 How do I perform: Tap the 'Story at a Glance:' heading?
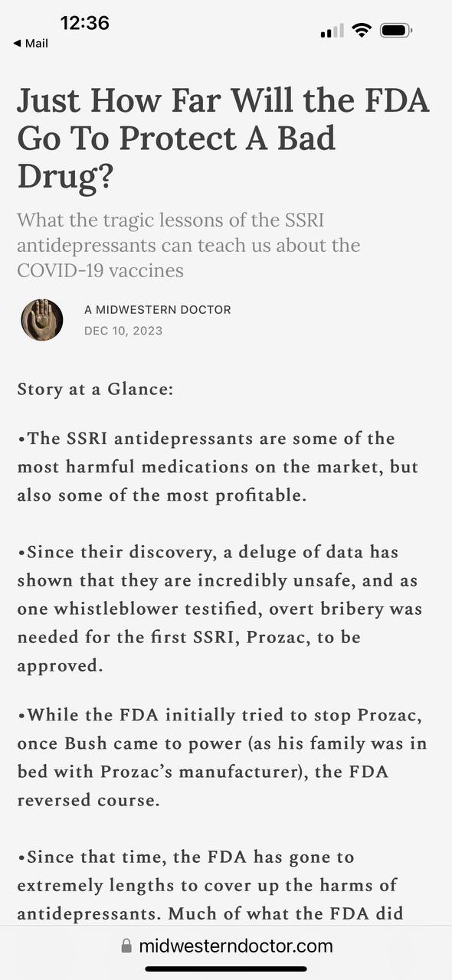click(x=96, y=389)
